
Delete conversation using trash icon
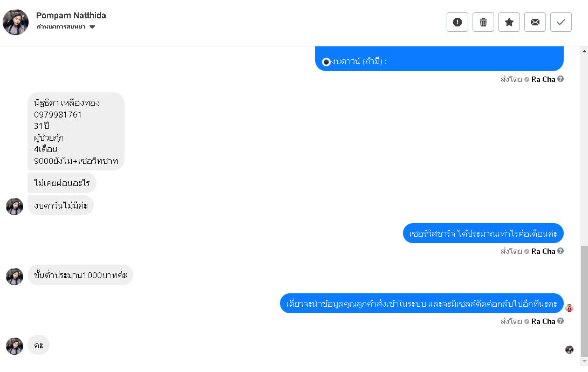[483, 22]
